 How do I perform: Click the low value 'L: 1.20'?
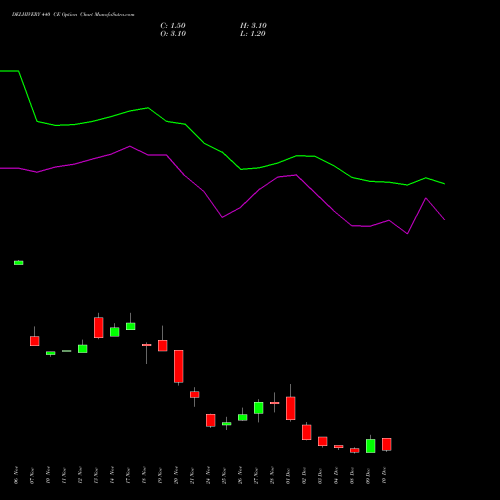(253, 34)
